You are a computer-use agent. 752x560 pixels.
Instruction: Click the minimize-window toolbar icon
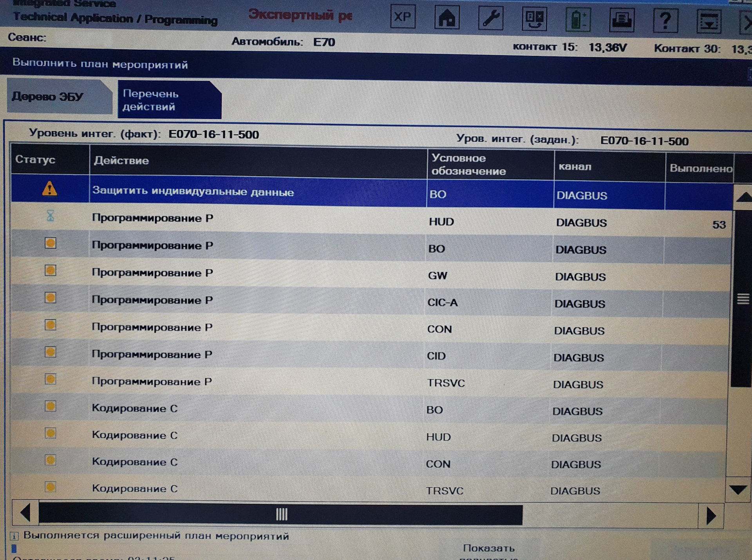click(x=709, y=22)
